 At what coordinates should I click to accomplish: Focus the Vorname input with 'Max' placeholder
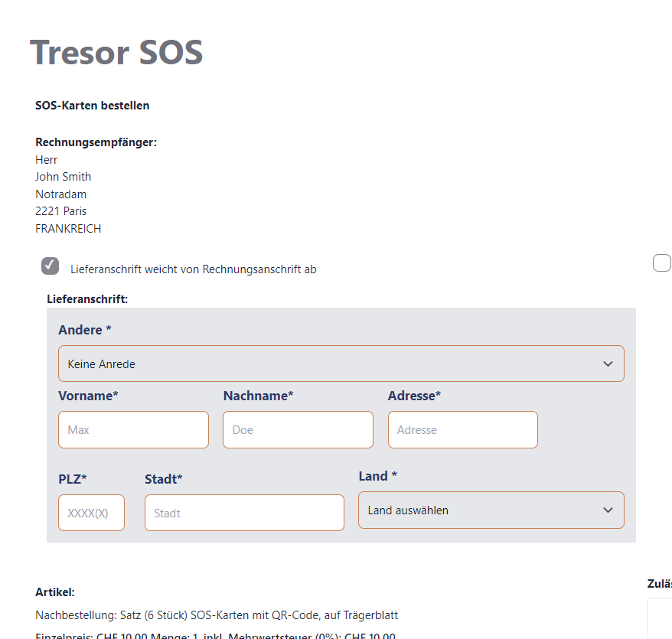[x=133, y=429]
